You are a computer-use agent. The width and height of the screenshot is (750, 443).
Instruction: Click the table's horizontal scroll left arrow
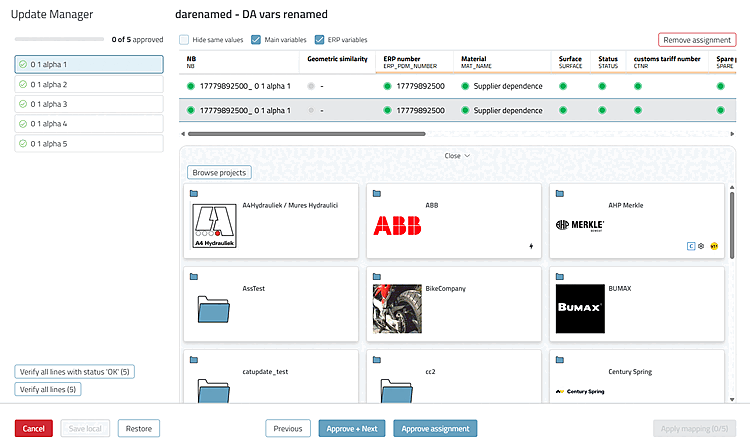pos(182,134)
